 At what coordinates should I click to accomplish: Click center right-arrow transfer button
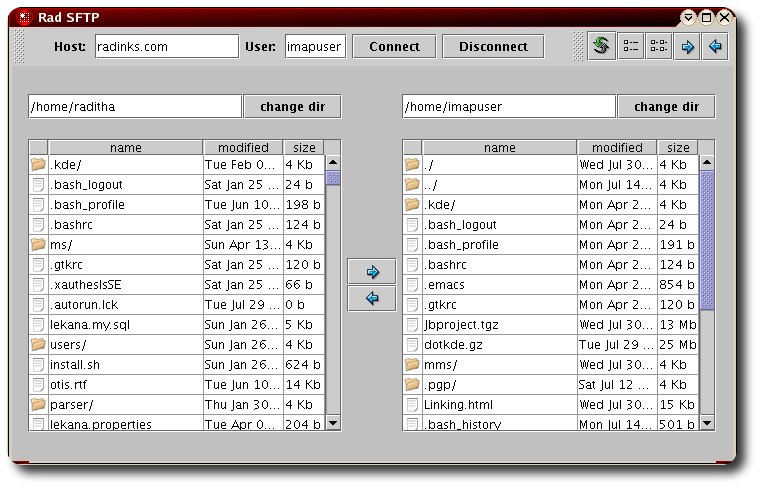tap(372, 272)
